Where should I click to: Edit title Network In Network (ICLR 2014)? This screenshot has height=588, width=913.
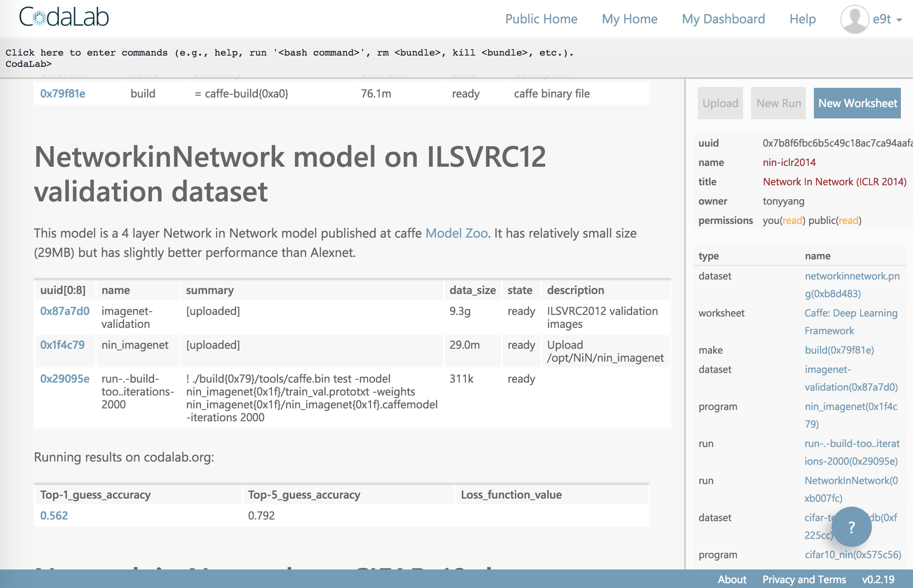834,182
